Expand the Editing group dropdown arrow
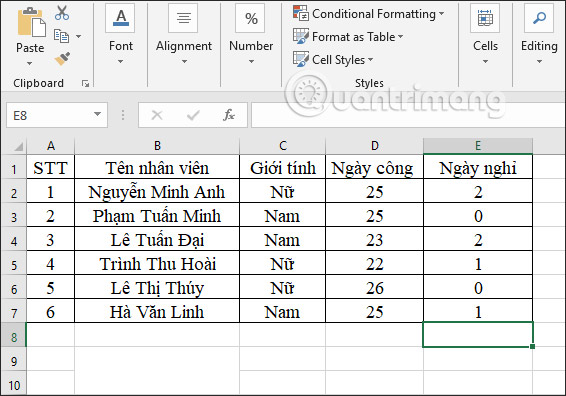566x396 pixels. pos(539,61)
